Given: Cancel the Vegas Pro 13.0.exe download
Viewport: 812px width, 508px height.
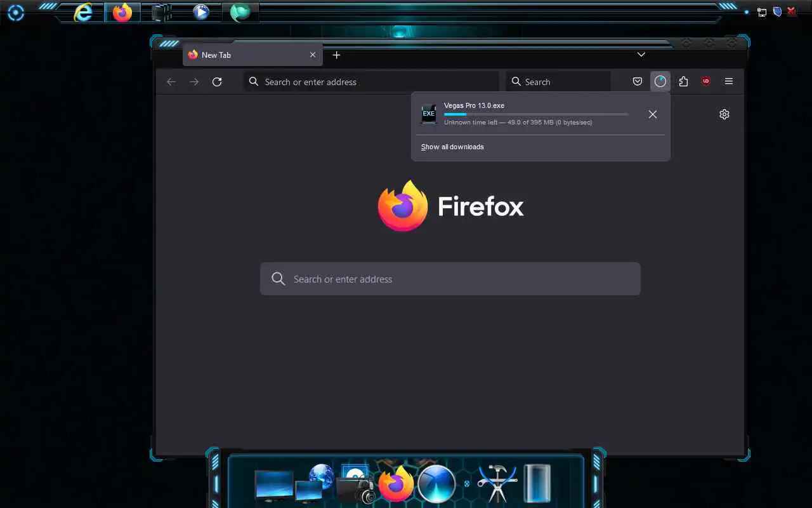Looking at the screenshot, I should 653,114.
